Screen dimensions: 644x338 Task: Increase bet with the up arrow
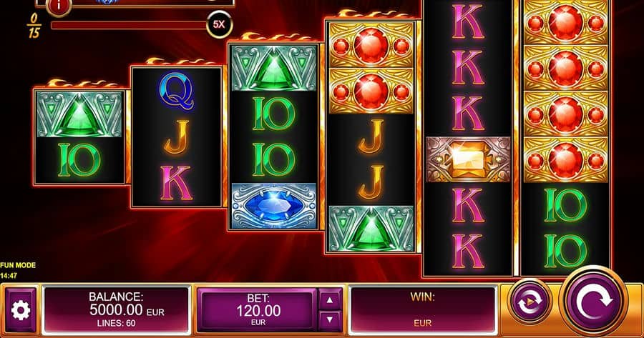tap(330, 300)
